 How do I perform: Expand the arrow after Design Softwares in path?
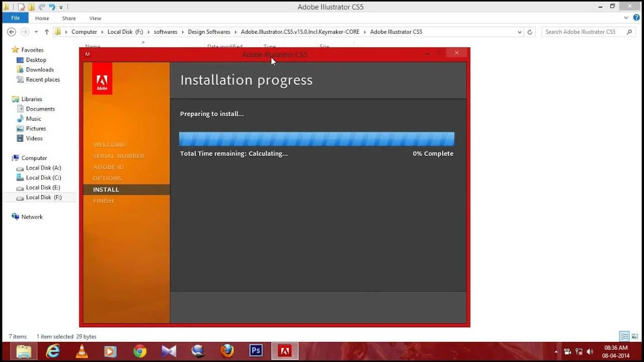pyautogui.click(x=235, y=32)
